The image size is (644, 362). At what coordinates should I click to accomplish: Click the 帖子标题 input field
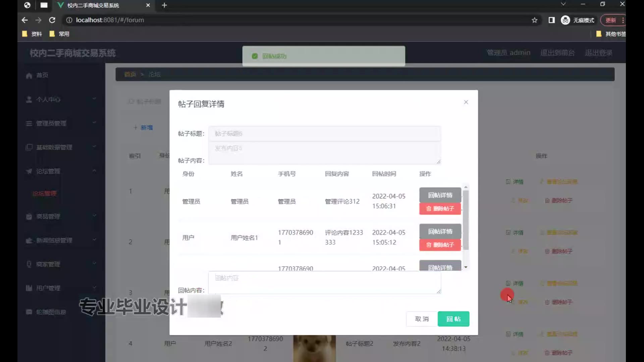point(324,134)
